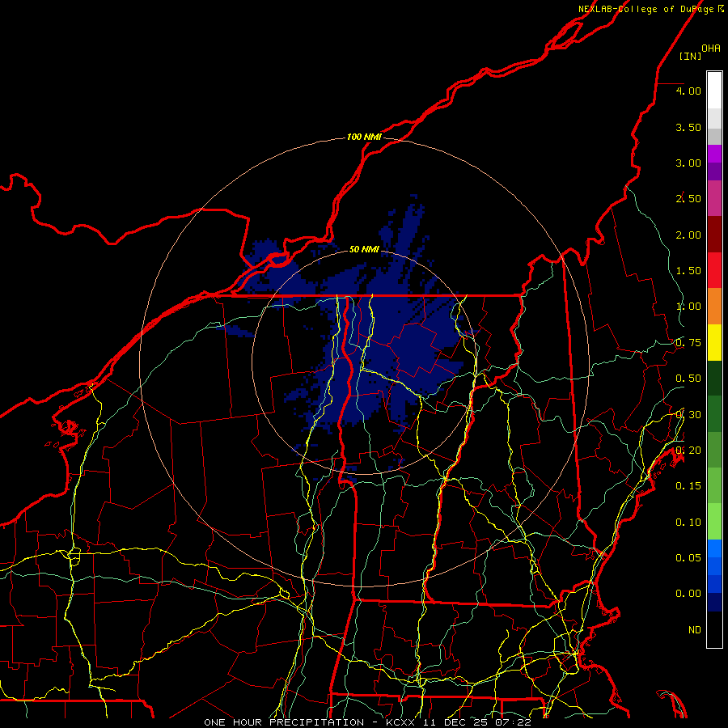This screenshot has height=728, width=728.
Task: Select the 2.00 legend value
Action: (688, 235)
